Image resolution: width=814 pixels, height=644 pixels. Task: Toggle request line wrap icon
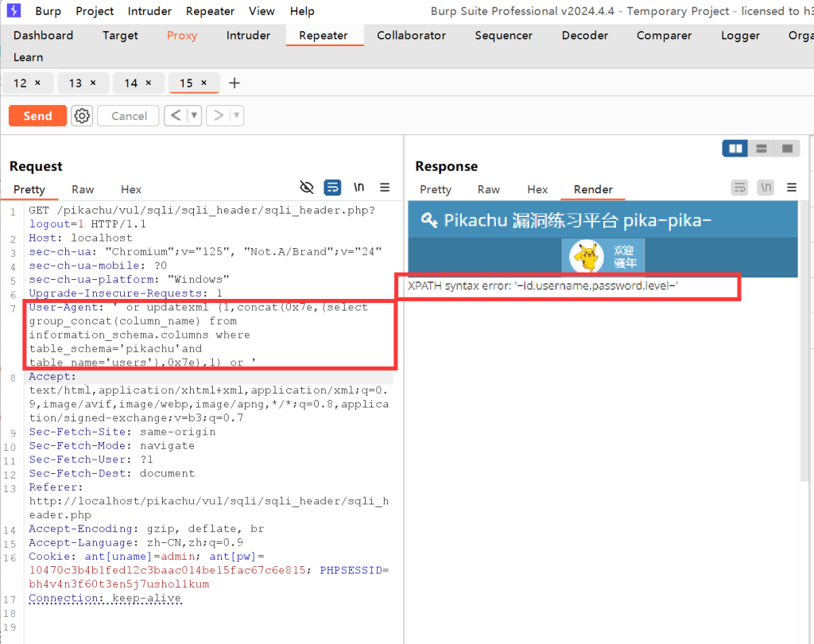coord(332,188)
